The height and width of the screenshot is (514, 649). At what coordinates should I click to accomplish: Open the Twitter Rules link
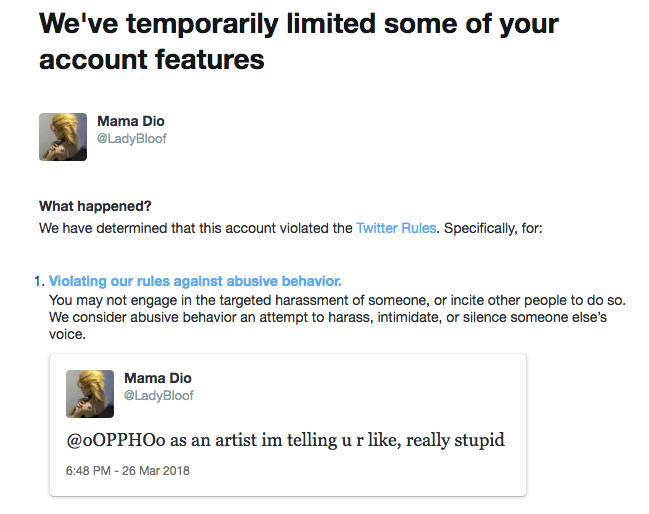click(x=396, y=228)
